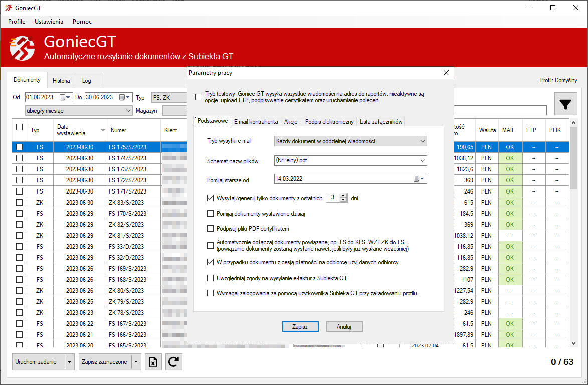Check Pomijaj dokumenty wystawione dzisiaj
Image resolution: width=588 pixels, height=385 pixels.
click(x=211, y=214)
